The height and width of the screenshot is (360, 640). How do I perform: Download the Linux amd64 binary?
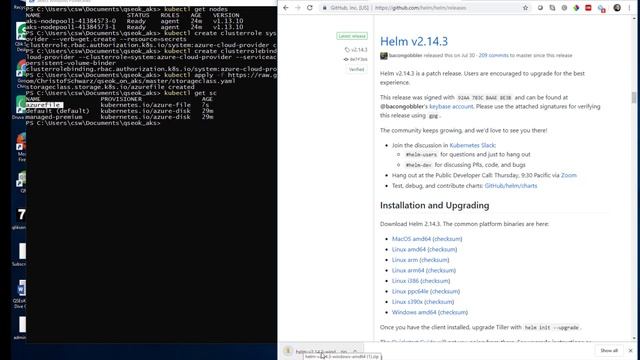click(409, 249)
